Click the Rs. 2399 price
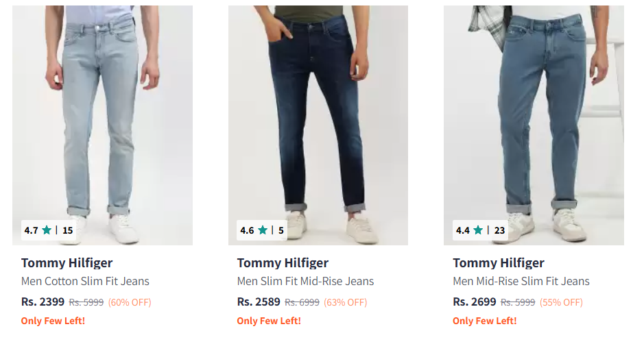This screenshot has height=344, width=644. [43, 302]
